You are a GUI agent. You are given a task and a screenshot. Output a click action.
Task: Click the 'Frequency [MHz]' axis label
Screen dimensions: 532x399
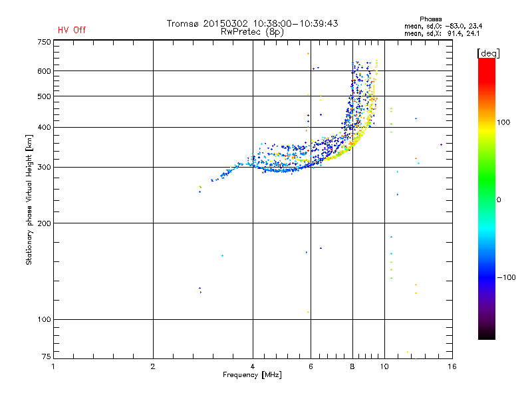click(x=252, y=375)
